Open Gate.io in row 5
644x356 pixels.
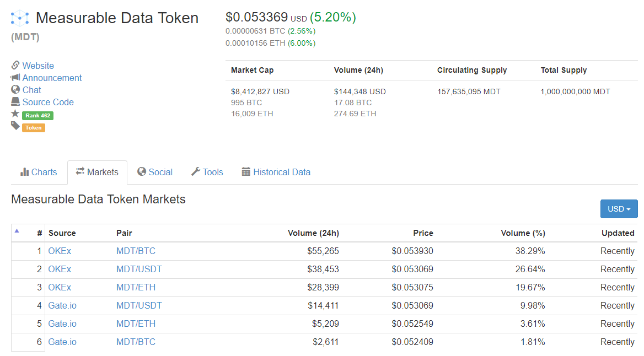[62, 323]
